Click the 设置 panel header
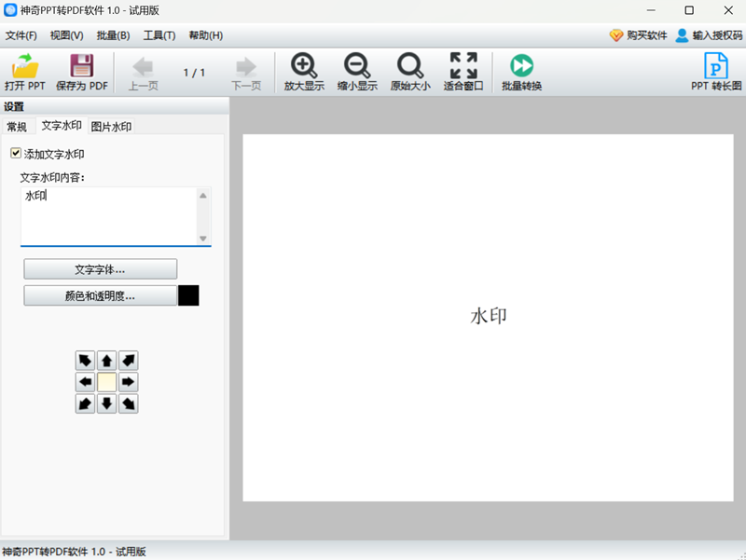This screenshot has height=560, width=746. [x=114, y=106]
